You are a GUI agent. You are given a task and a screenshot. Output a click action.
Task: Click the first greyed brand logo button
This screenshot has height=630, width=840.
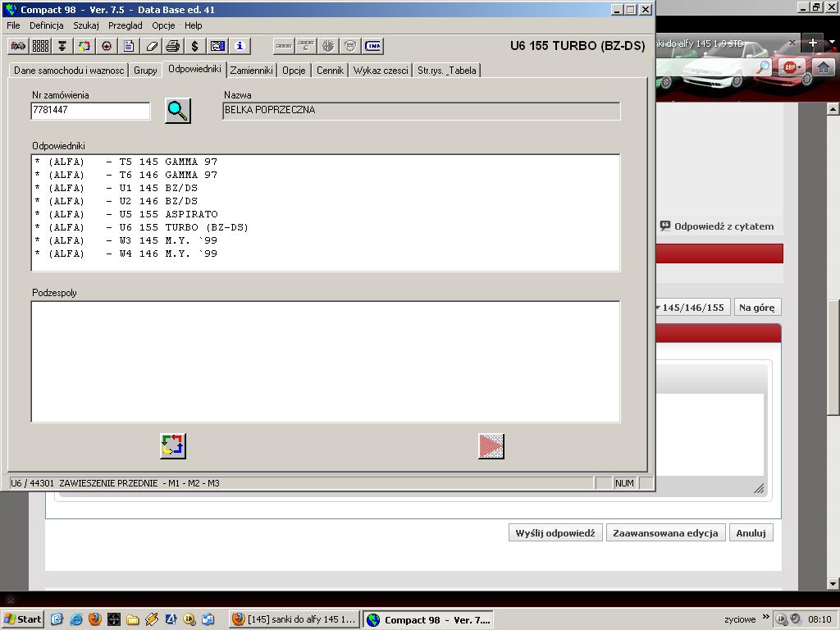click(284, 46)
